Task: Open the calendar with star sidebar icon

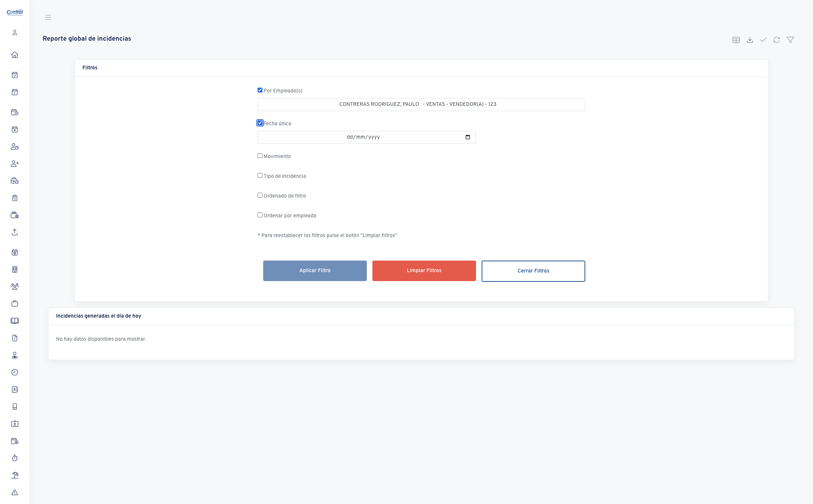Action: [15, 252]
